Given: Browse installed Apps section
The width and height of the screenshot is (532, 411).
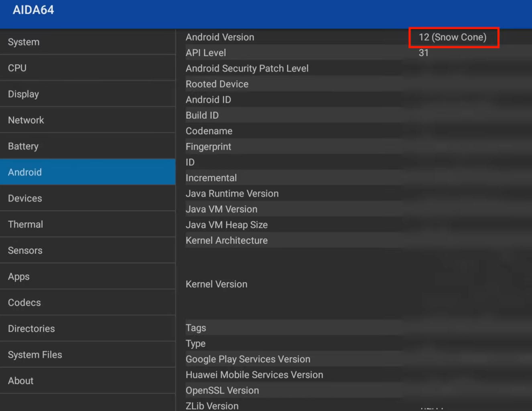Looking at the screenshot, I should pos(87,277).
